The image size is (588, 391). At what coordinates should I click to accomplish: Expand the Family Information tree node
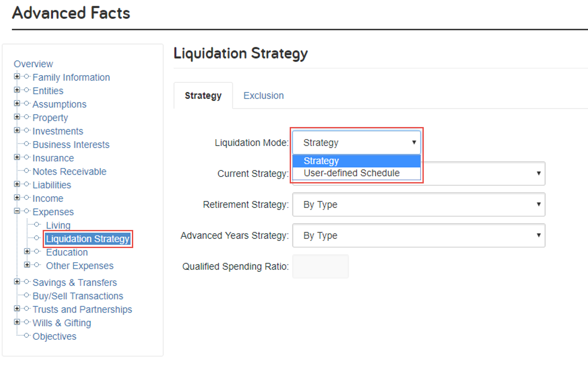pos(17,77)
